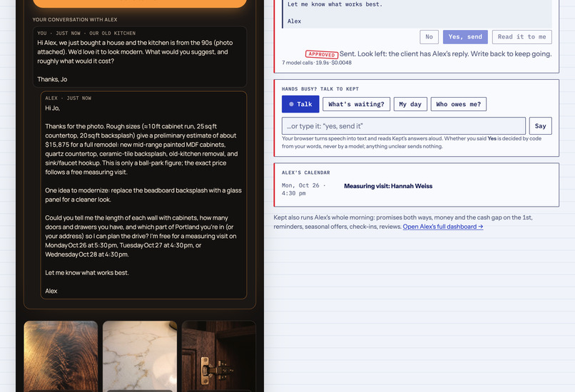The image size is (575, 392).
Task: Click "Mon, Oct 26 · 4:30 pm" date
Action: tap(304, 190)
